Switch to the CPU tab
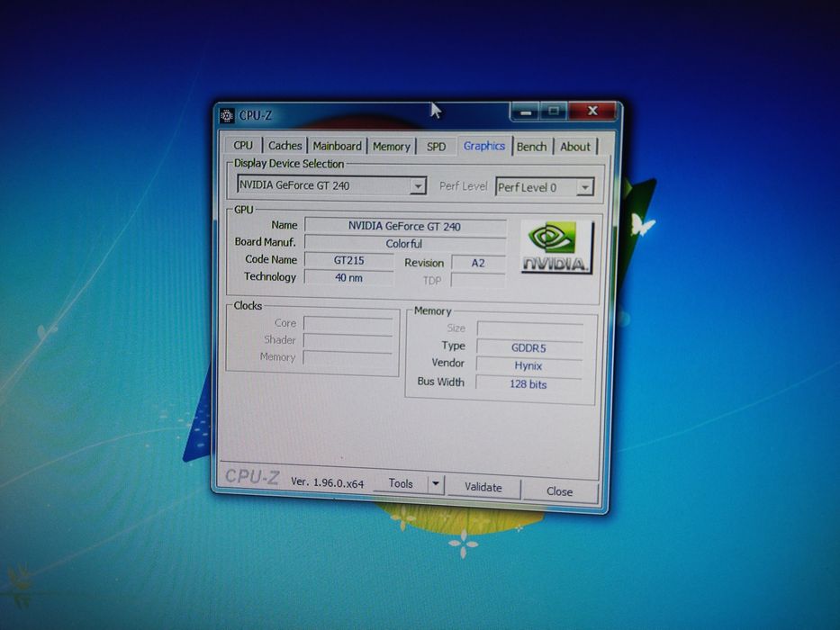 (243, 145)
